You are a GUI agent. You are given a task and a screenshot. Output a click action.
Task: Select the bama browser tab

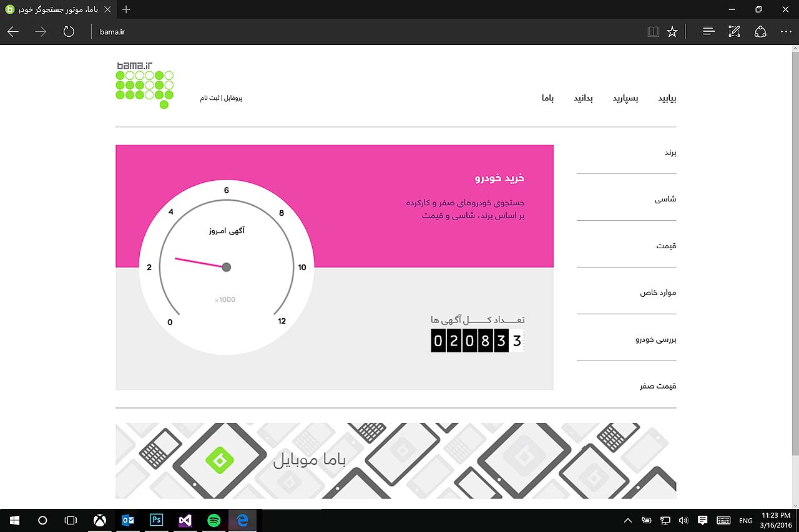57,9
